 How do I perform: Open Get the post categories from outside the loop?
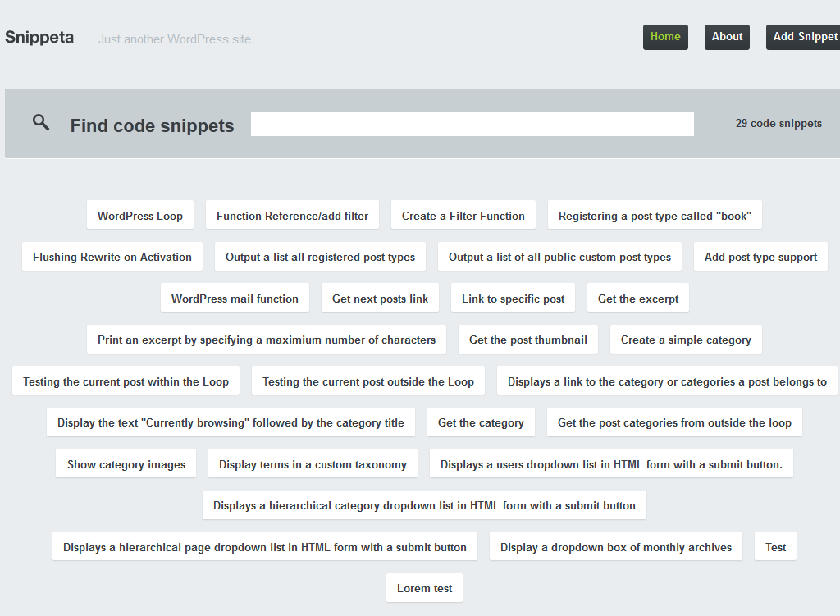(674, 422)
